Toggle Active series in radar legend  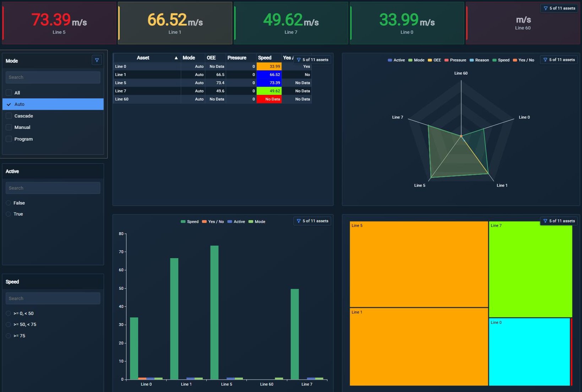[x=396, y=60]
